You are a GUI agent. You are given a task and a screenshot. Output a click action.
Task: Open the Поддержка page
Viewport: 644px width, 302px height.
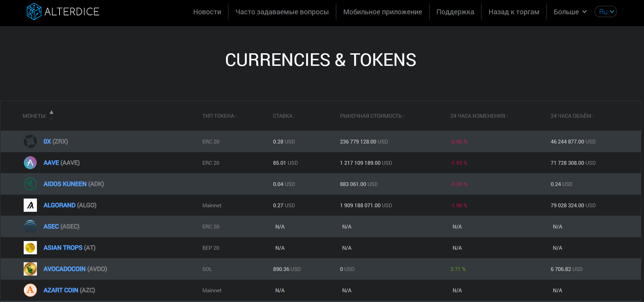pyautogui.click(x=455, y=12)
